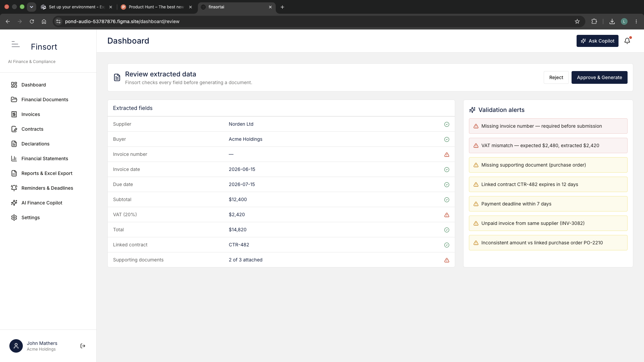Click the browser address bar URL

122,21
